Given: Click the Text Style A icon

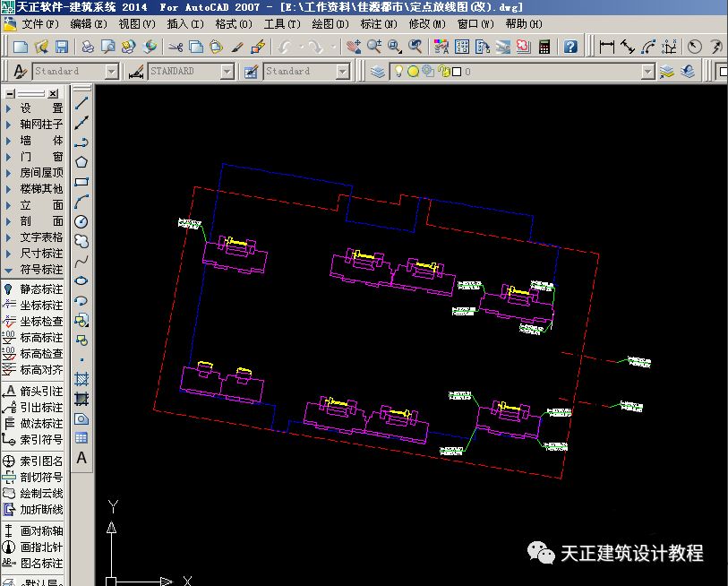Looking at the screenshot, I should click(x=20, y=71).
